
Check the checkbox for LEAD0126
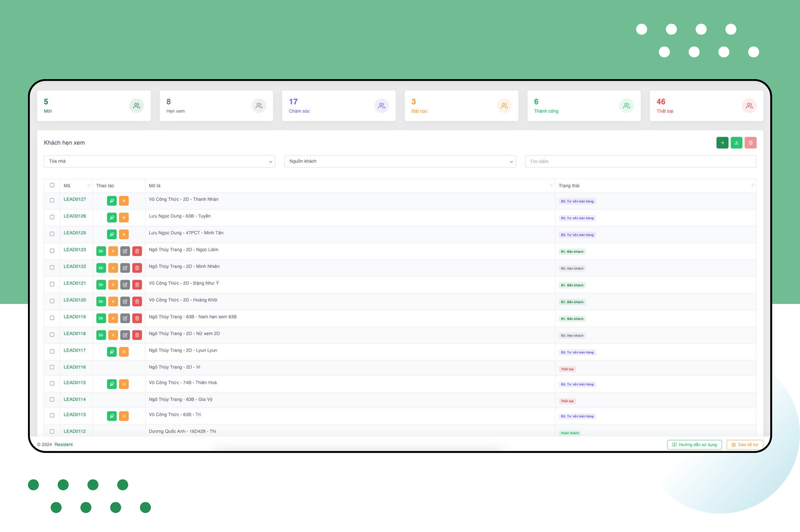pos(52,217)
